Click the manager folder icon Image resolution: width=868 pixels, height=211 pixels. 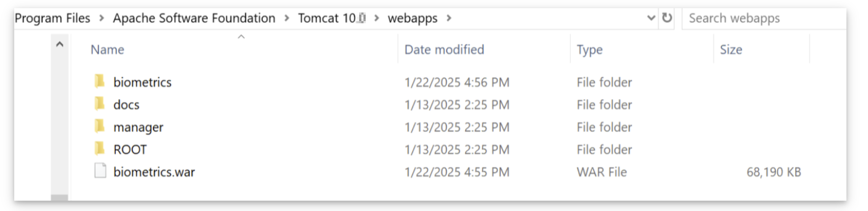(x=100, y=126)
